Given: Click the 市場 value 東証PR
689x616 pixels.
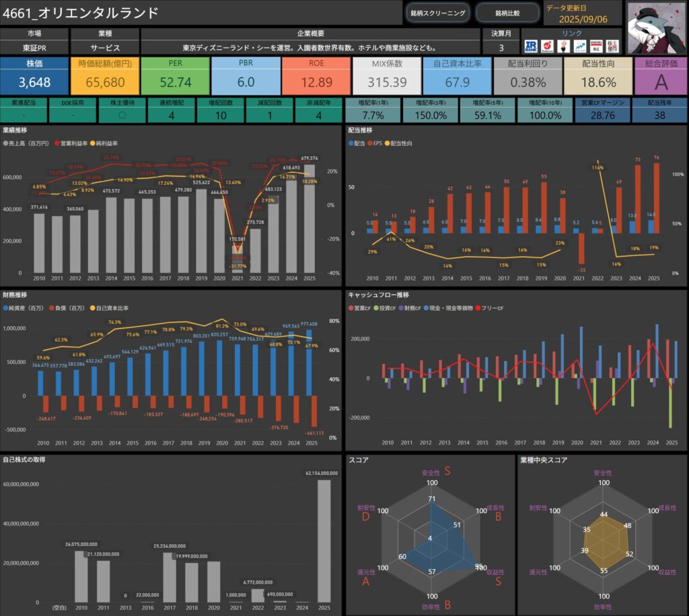Looking at the screenshot, I should coord(34,48).
